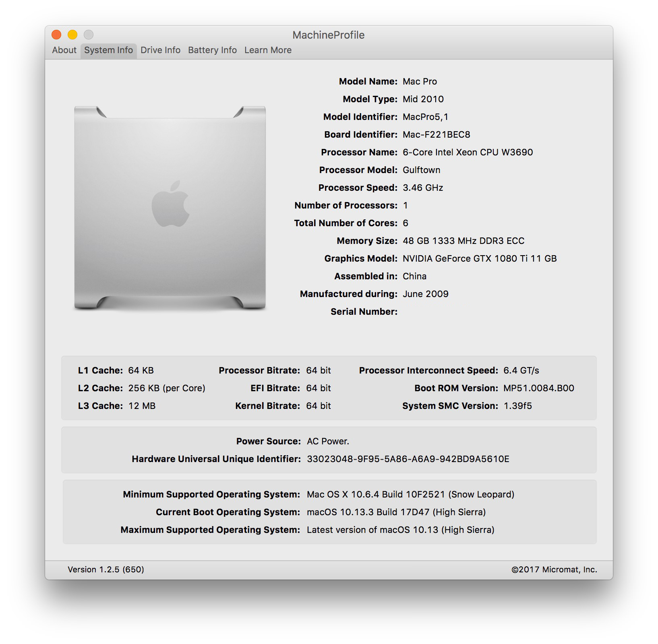Select the hardware UUID 33023048-9F95 string

pos(408,459)
